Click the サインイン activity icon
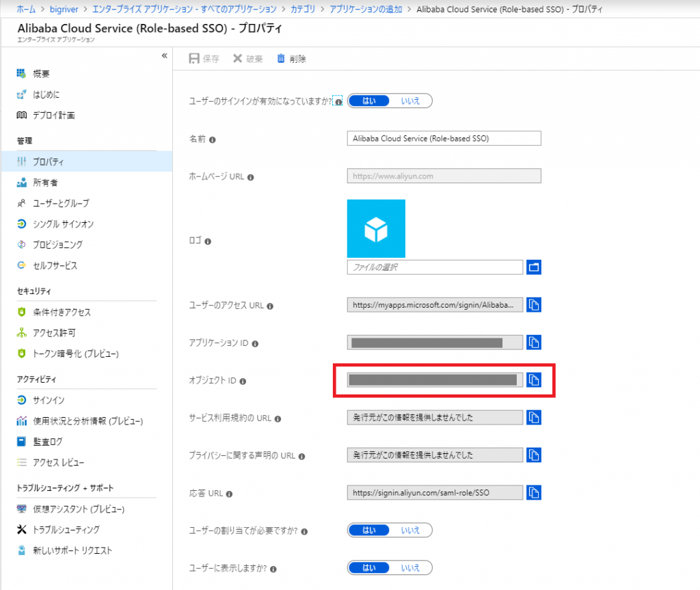The image size is (700, 590). (21, 400)
